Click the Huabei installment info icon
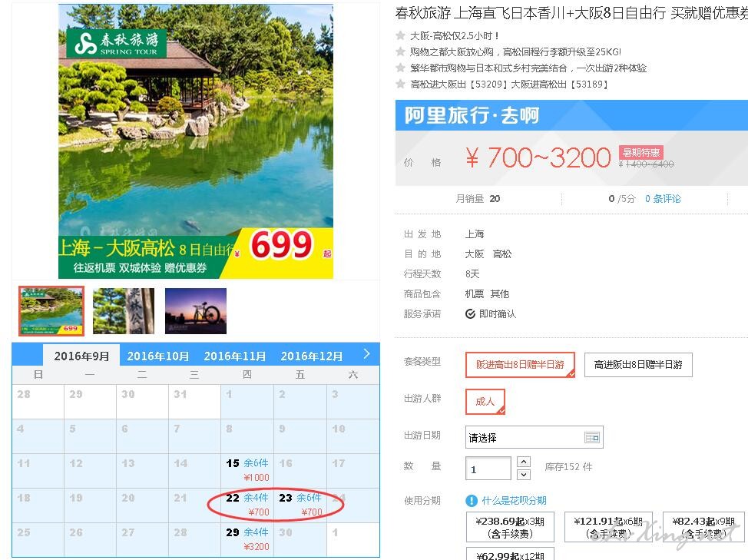The image size is (748, 560). 472,500
